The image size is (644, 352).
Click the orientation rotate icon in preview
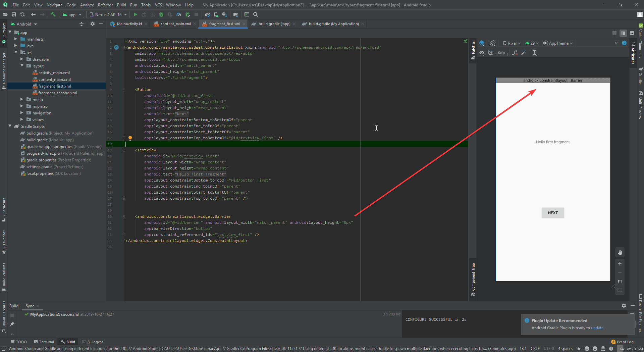[493, 43]
